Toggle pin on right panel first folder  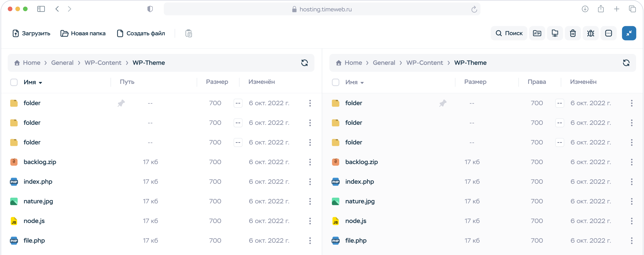click(443, 103)
